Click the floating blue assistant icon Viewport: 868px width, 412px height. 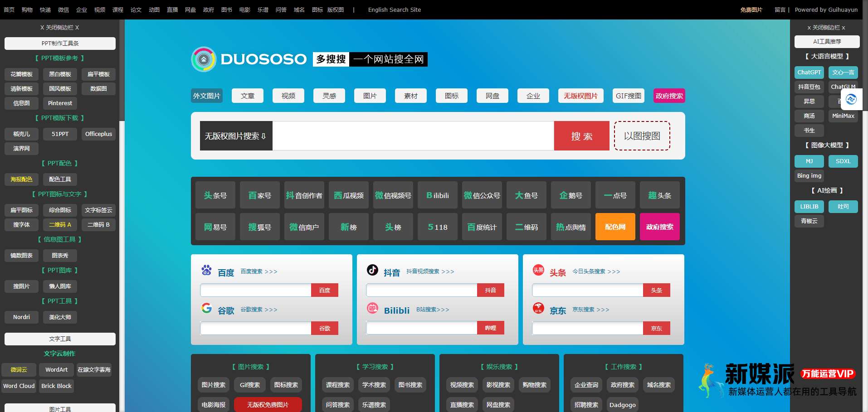click(x=851, y=99)
